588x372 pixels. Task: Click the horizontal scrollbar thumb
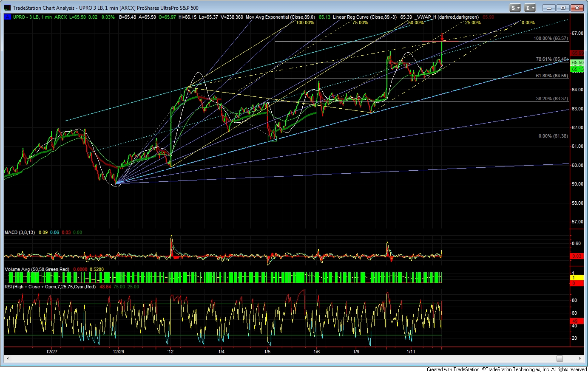tap(560, 358)
